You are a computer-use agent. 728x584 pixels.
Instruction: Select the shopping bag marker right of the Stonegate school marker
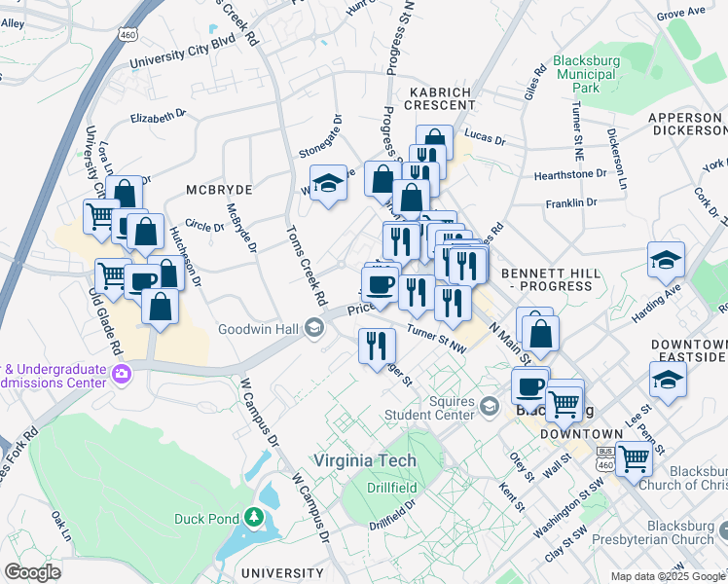coord(382,182)
